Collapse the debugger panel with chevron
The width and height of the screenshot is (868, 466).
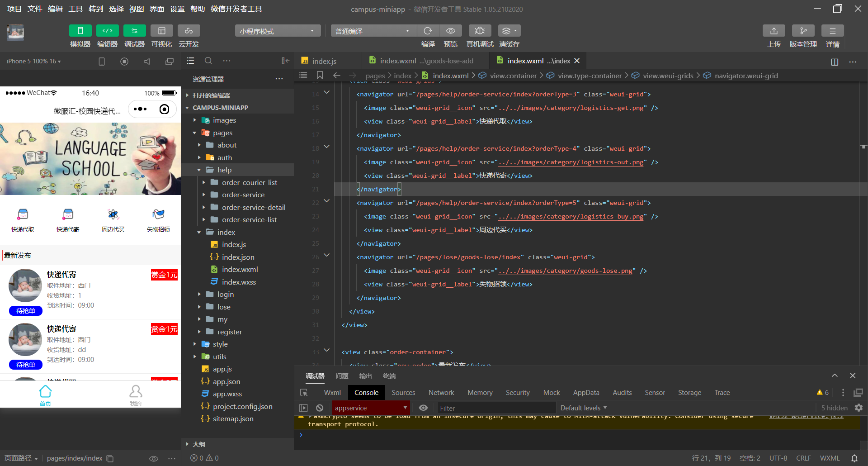835,376
